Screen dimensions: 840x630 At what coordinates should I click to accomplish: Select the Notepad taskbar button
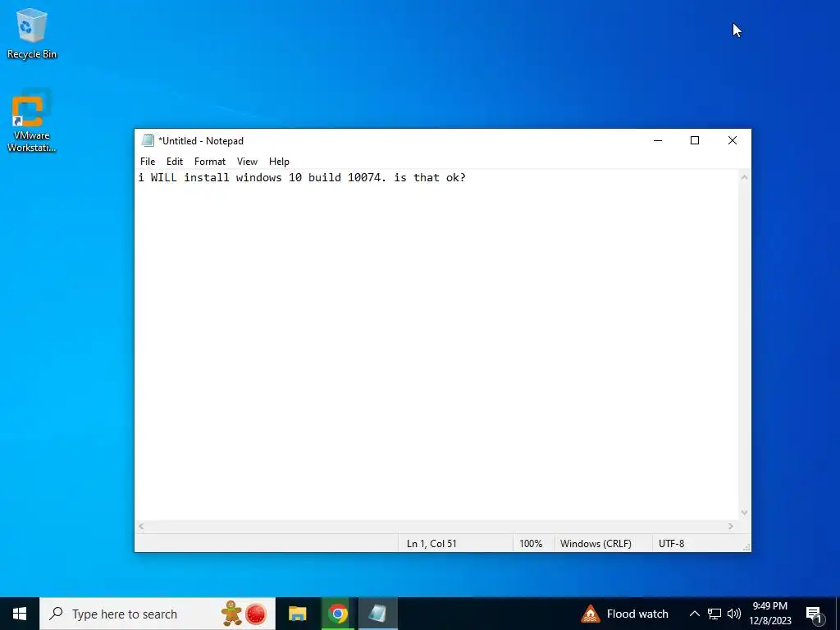(377, 614)
